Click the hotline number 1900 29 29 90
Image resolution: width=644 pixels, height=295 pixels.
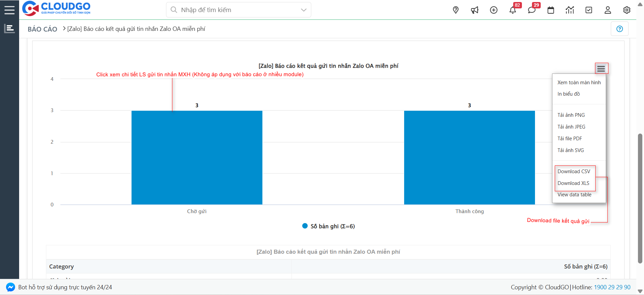click(x=612, y=287)
